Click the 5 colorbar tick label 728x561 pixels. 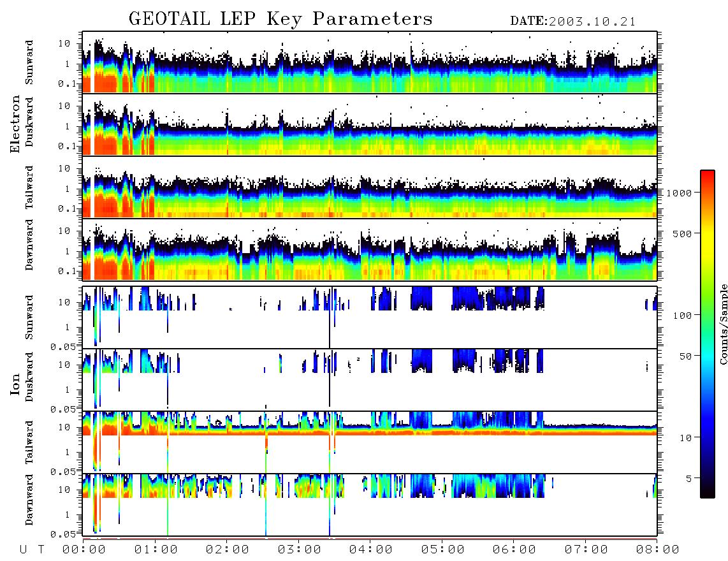(x=688, y=479)
